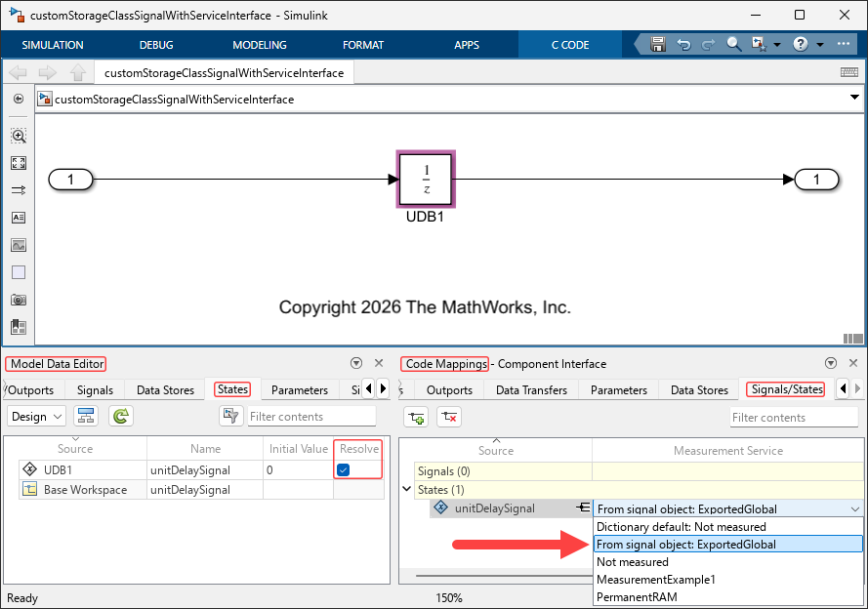Select the UDB1 unit delay block
The image size is (868, 609).
(x=426, y=180)
